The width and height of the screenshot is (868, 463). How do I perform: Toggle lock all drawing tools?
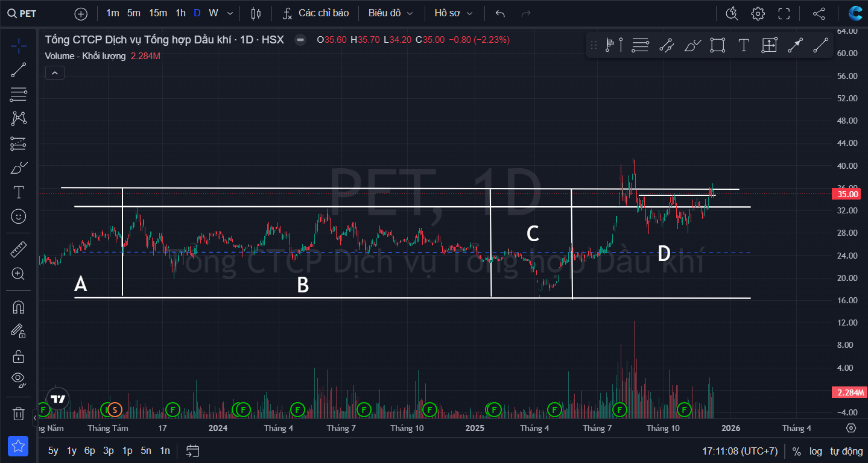click(19, 356)
